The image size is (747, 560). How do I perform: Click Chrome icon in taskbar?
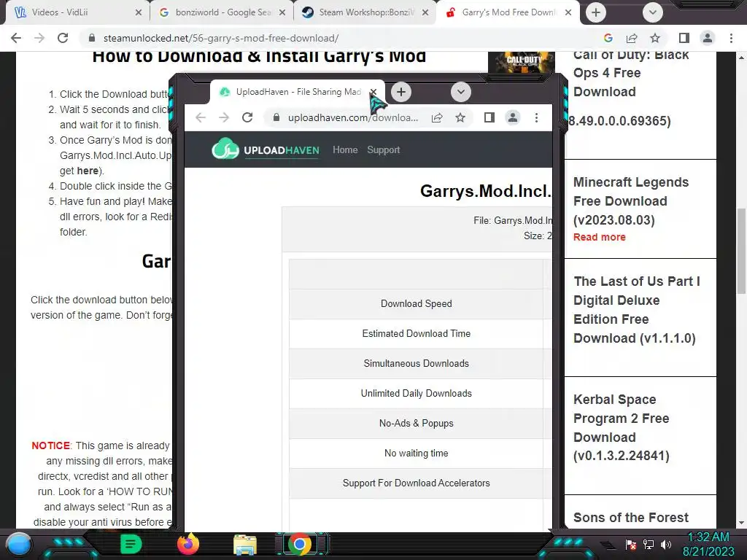[x=299, y=544]
